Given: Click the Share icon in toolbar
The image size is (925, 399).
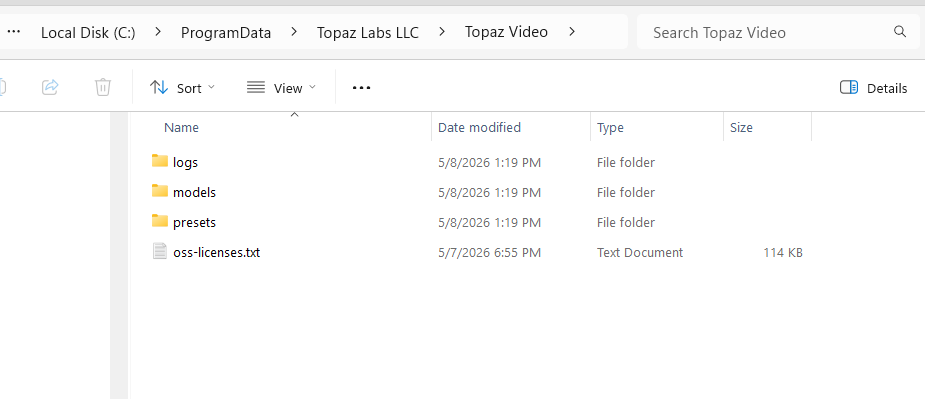Looking at the screenshot, I should point(50,87).
